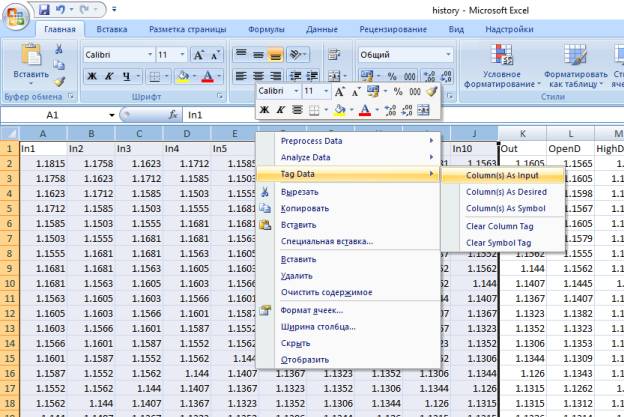Screen dimensions: 624x417
Task: Switch to the Формулы ribbon tab
Action: [x=265, y=30]
